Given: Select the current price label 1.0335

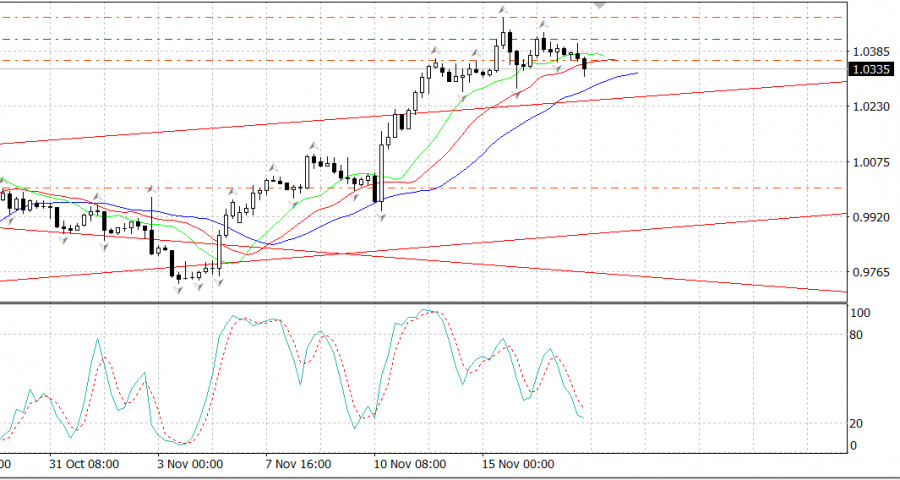Looking at the screenshot, I should [x=868, y=69].
